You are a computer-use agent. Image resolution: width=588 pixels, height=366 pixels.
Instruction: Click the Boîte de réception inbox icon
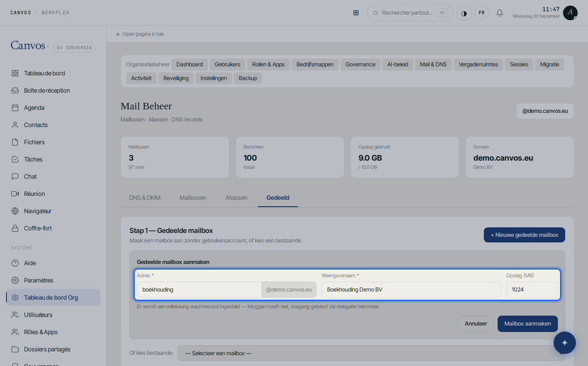tap(15, 90)
